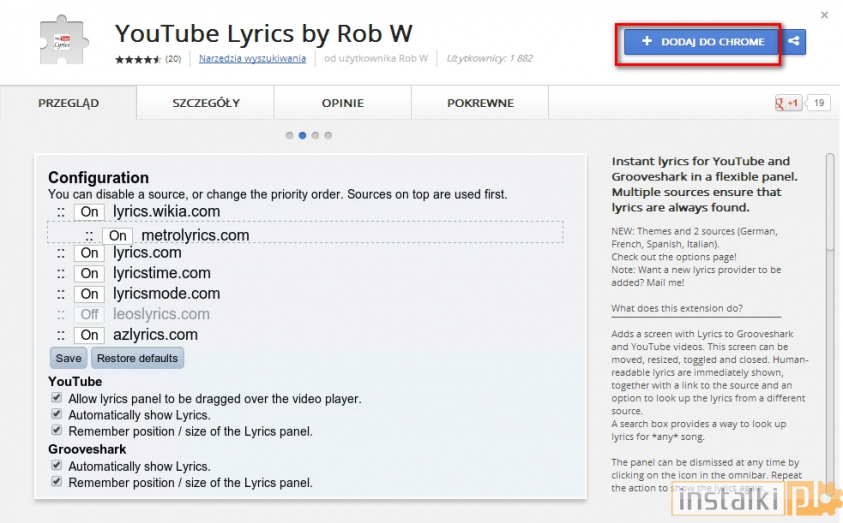This screenshot has width=843, height=523.
Task: Click the YouTube Lyrics puzzle piece icon
Action: point(64,41)
